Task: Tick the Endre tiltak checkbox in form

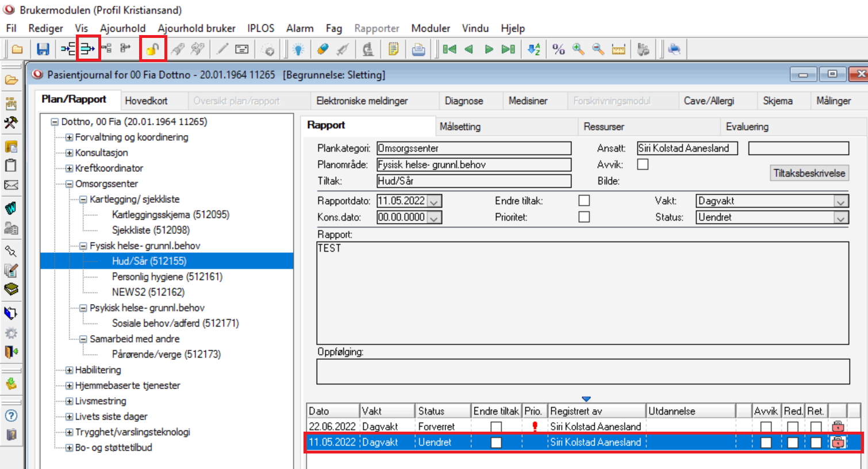Action: tap(584, 201)
